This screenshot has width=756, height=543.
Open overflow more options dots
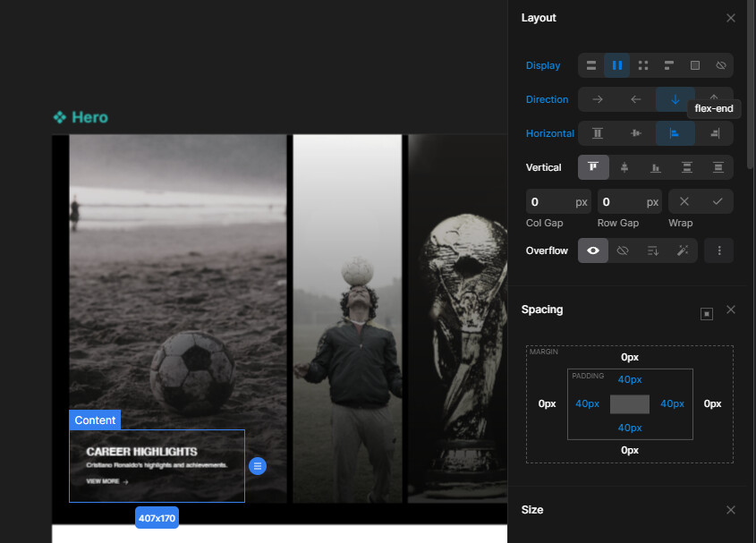pos(719,250)
